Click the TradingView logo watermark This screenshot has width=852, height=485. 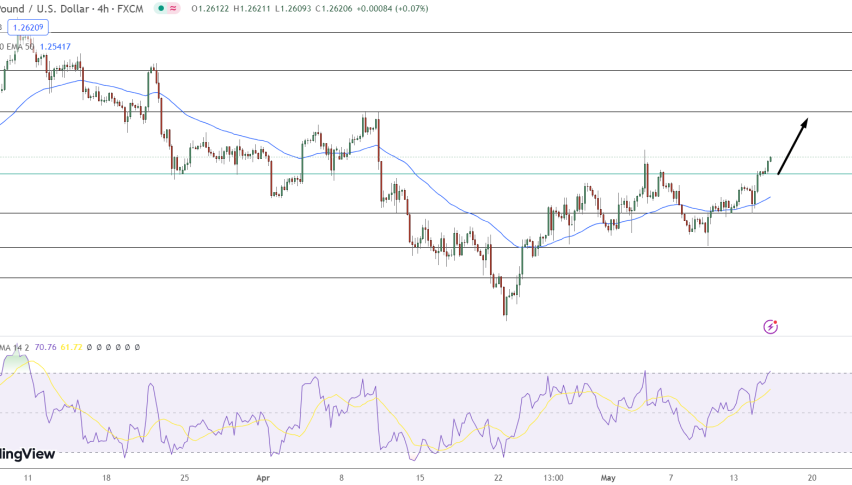click(x=25, y=453)
